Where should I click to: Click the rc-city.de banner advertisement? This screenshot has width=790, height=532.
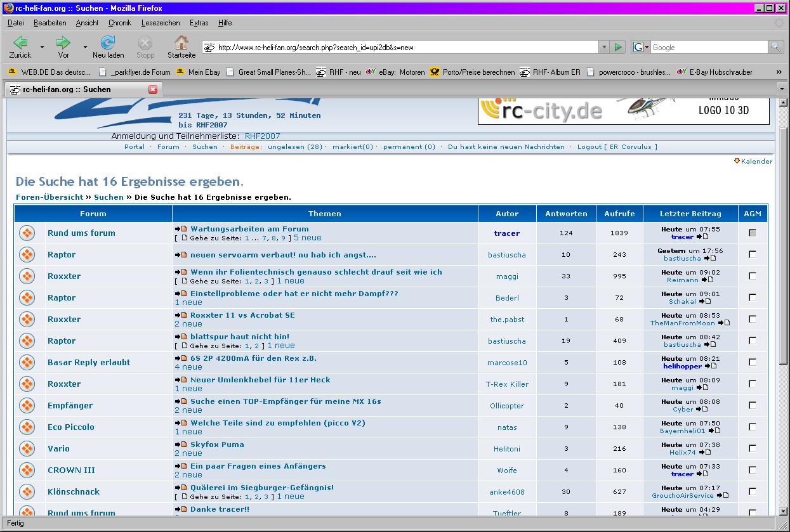(x=623, y=111)
